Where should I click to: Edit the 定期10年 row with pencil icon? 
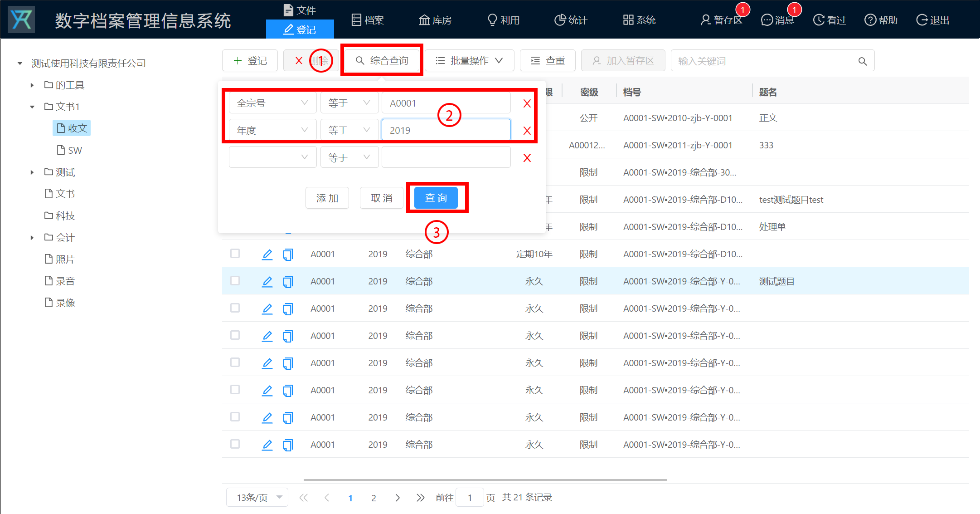[x=267, y=254]
